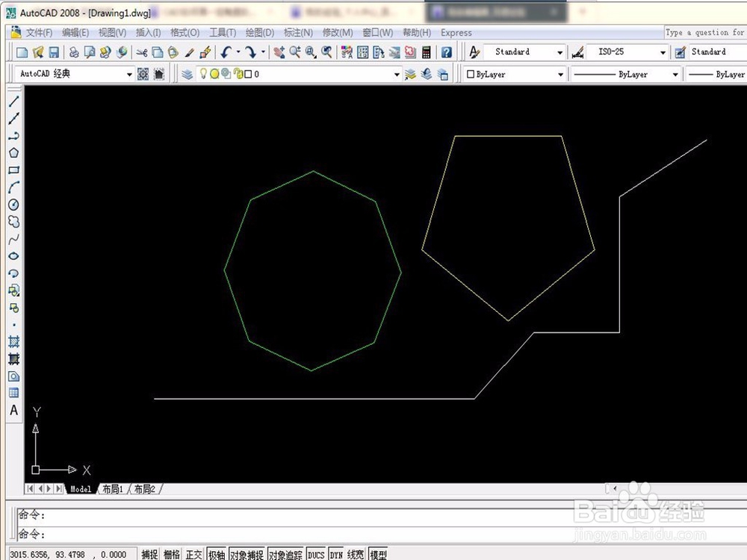This screenshot has height=560, width=747.
Task: Expand the layer 0 dropdown list
Action: click(x=397, y=74)
